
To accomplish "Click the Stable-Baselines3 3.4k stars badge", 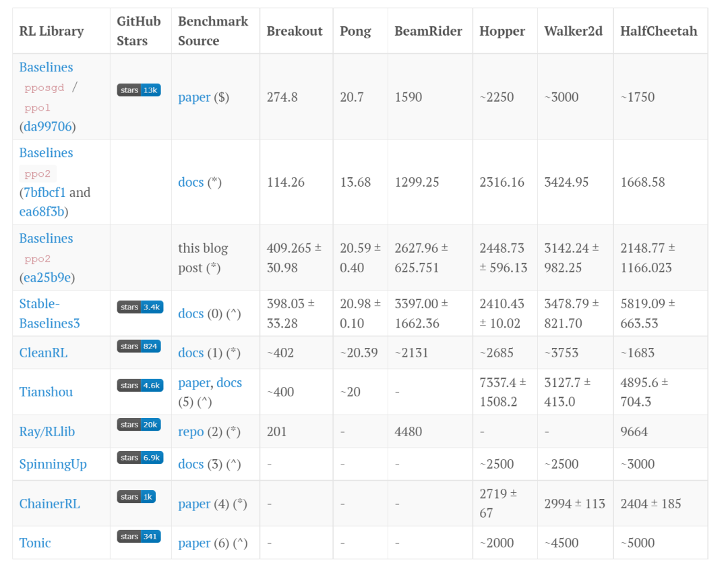I will pyautogui.click(x=140, y=307).
